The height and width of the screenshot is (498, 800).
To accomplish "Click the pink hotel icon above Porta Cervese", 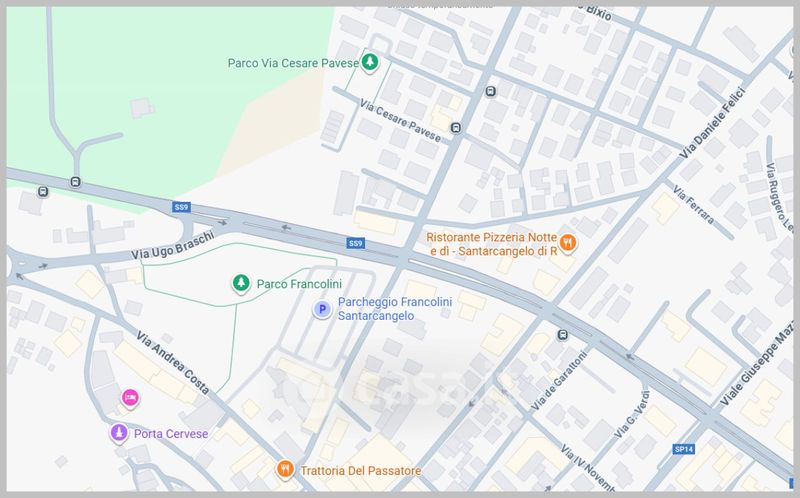I will [129, 398].
